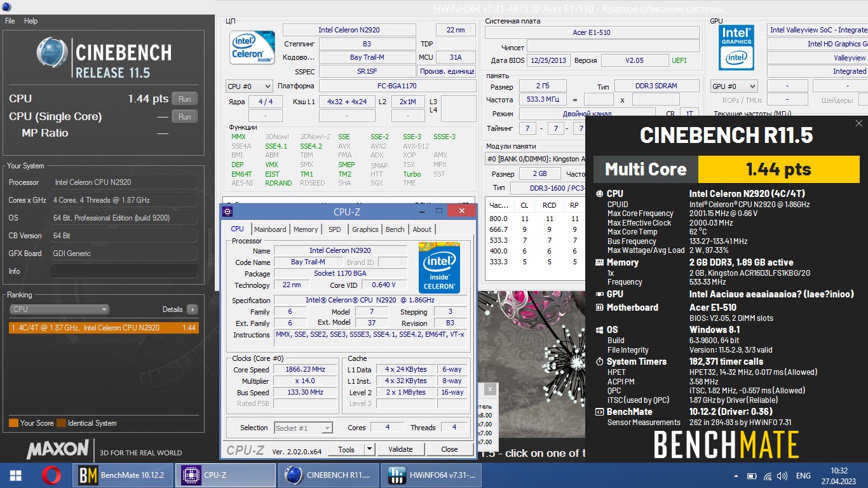Click the Motherboard icon in BenchMate overlay
The height and width of the screenshot is (488, 868).
click(x=599, y=308)
